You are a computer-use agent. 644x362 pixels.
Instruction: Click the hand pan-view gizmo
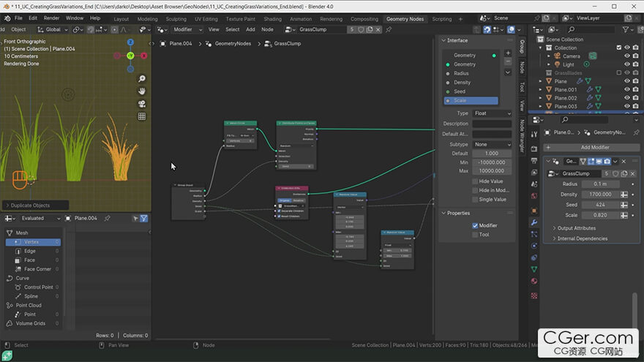(x=142, y=91)
